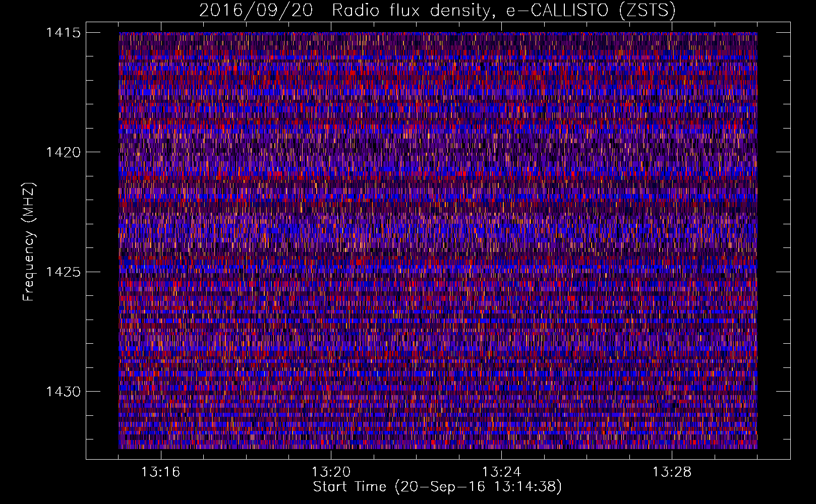Click the plot title '2016/09/20 Radio flux density, e-CALLISTO (ZSTS)'
Viewport: 816px width, 504px height.
[437, 10]
